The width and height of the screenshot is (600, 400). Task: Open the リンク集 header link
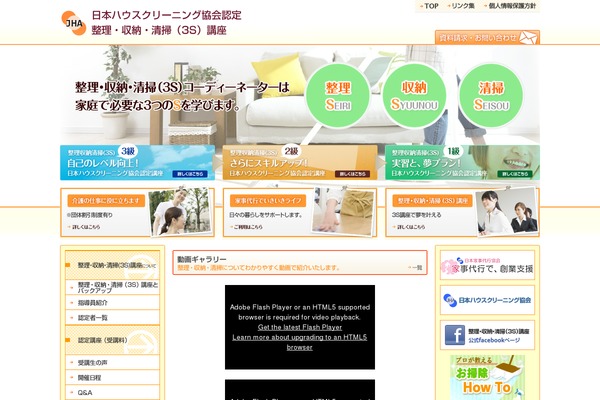[461, 6]
